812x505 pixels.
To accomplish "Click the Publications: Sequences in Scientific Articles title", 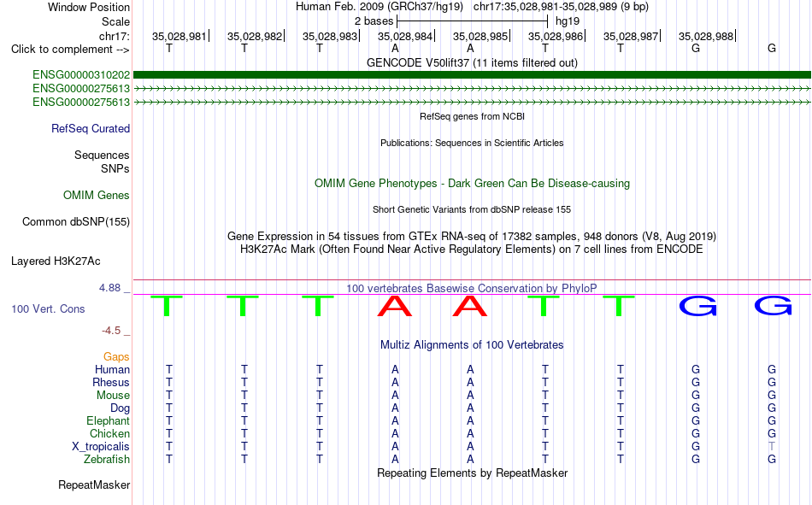I will [472, 143].
